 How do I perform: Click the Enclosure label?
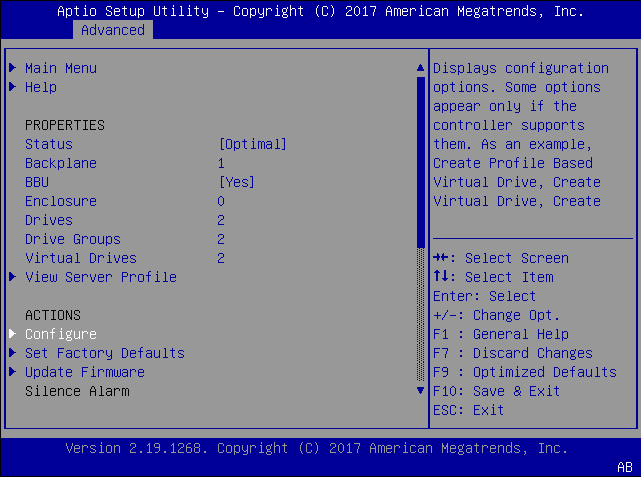pos(61,202)
